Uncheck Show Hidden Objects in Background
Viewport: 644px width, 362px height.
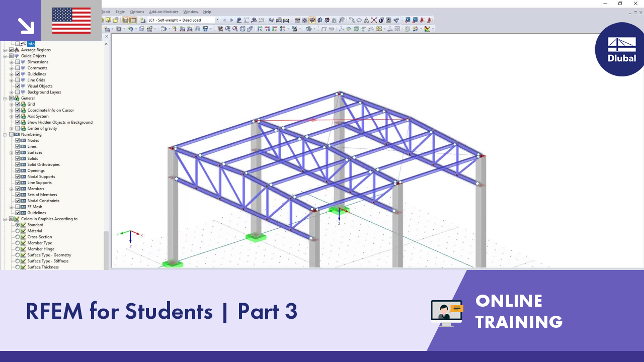[18, 122]
